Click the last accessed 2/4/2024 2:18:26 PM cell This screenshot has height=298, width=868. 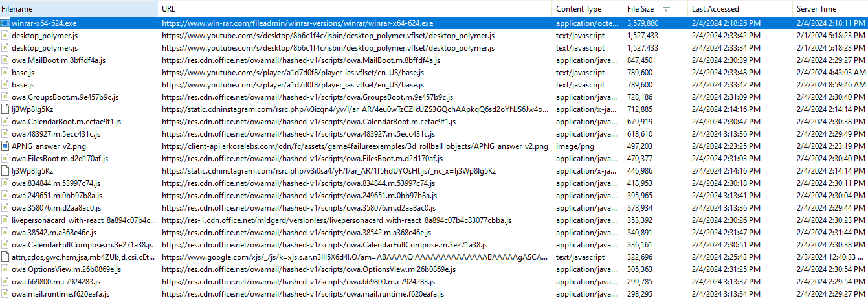[x=726, y=23]
